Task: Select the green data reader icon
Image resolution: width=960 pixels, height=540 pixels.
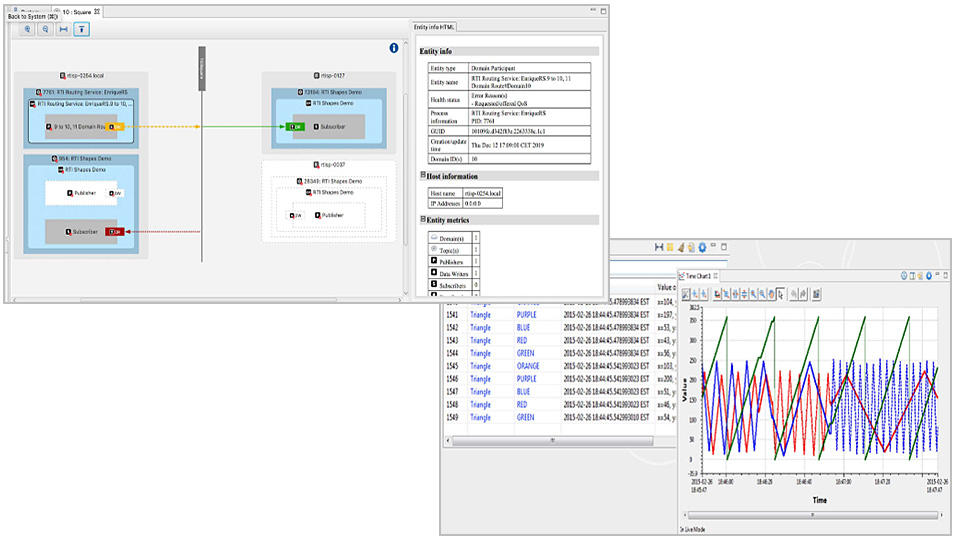Action: point(297,127)
